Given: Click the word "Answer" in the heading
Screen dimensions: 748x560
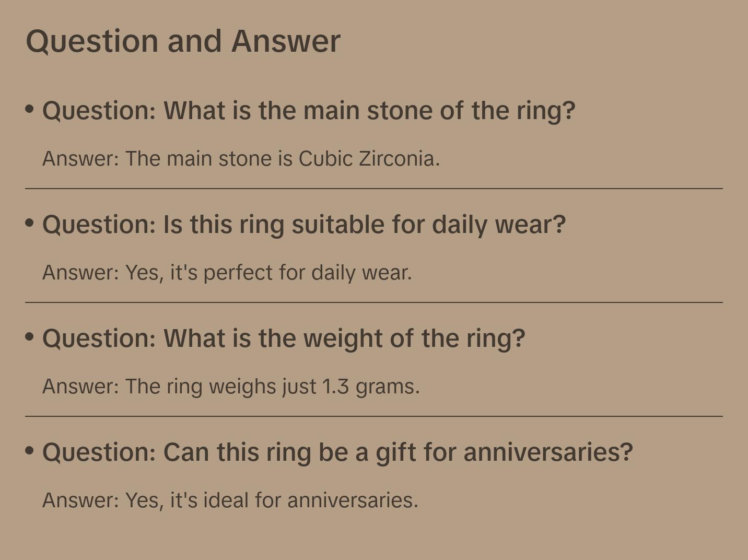Looking at the screenshot, I should [286, 41].
